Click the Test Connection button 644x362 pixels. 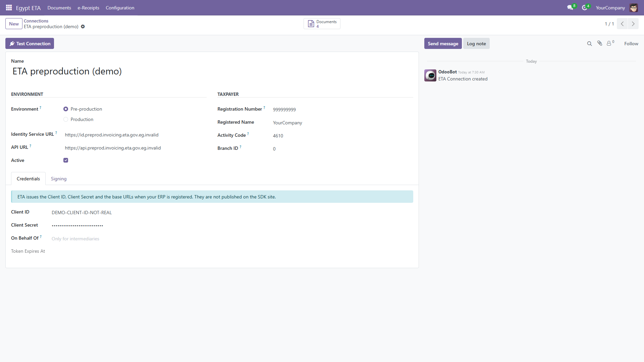[30, 44]
